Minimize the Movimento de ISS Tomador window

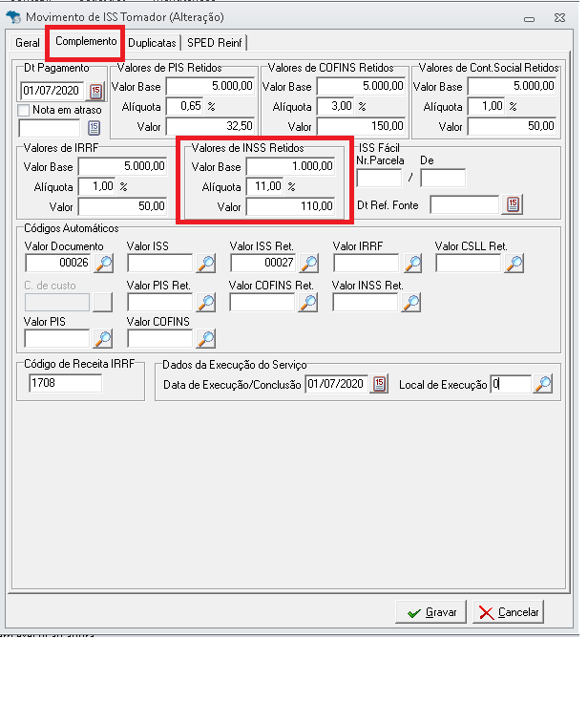coord(530,18)
